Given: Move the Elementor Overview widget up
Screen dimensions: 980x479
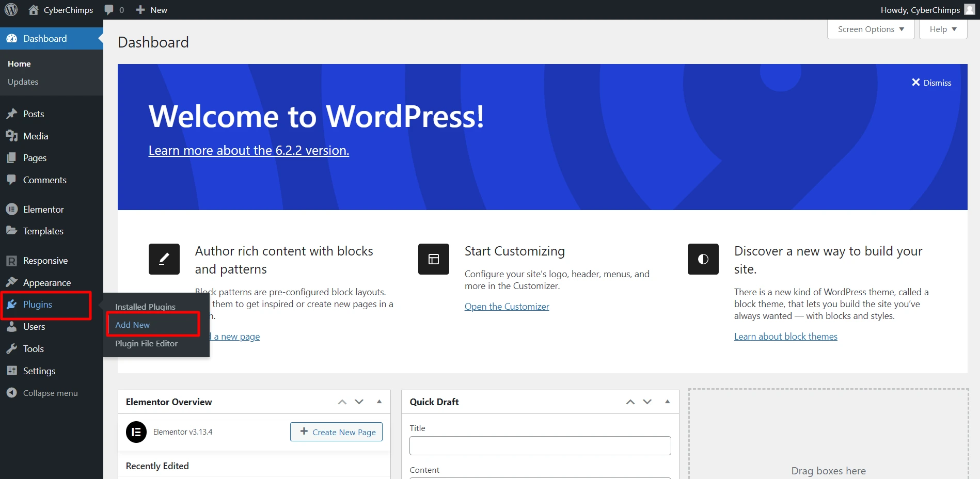Looking at the screenshot, I should click(x=342, y=402).
